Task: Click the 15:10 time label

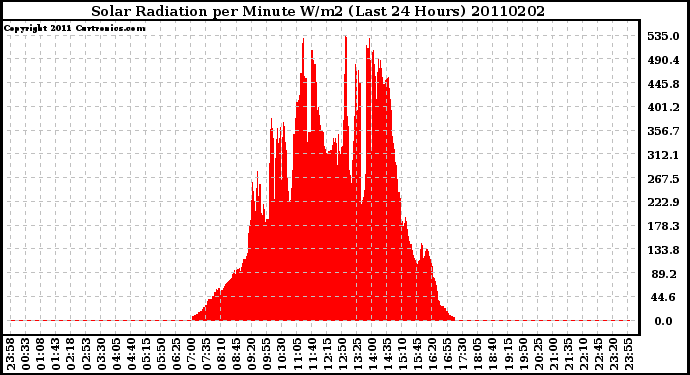Action: click(x=402, y=355)
